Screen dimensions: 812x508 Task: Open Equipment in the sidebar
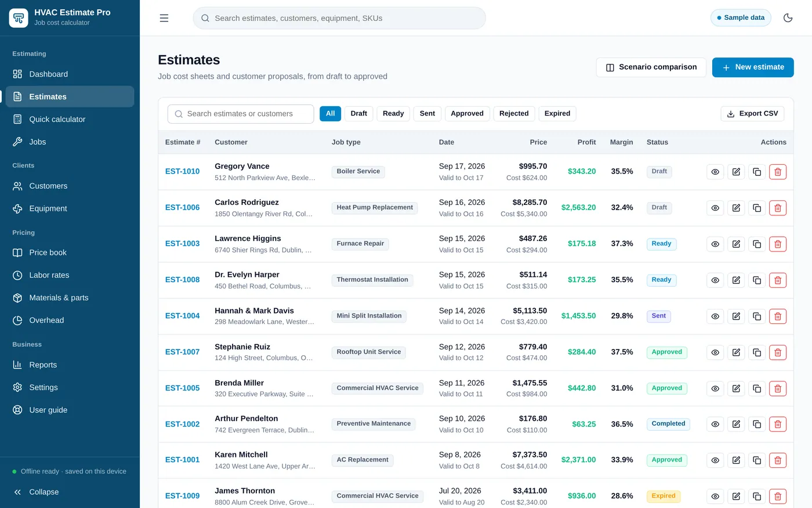click(x=70, y=208)
